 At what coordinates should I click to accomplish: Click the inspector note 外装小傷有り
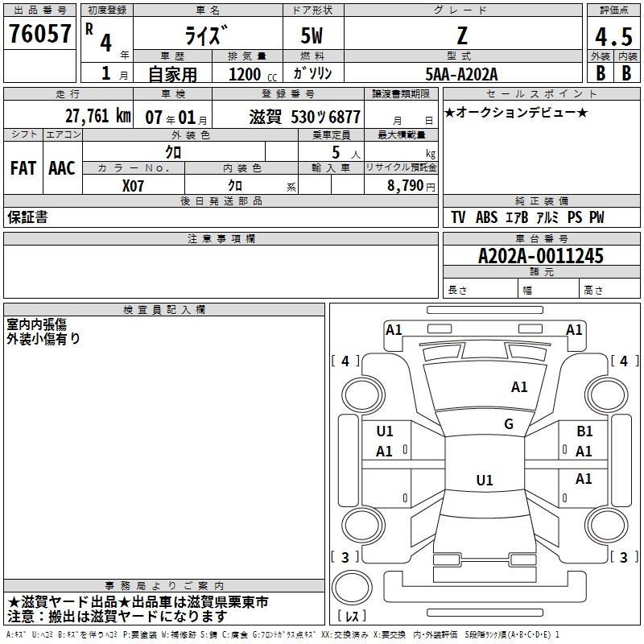click(x=43, y=339)
